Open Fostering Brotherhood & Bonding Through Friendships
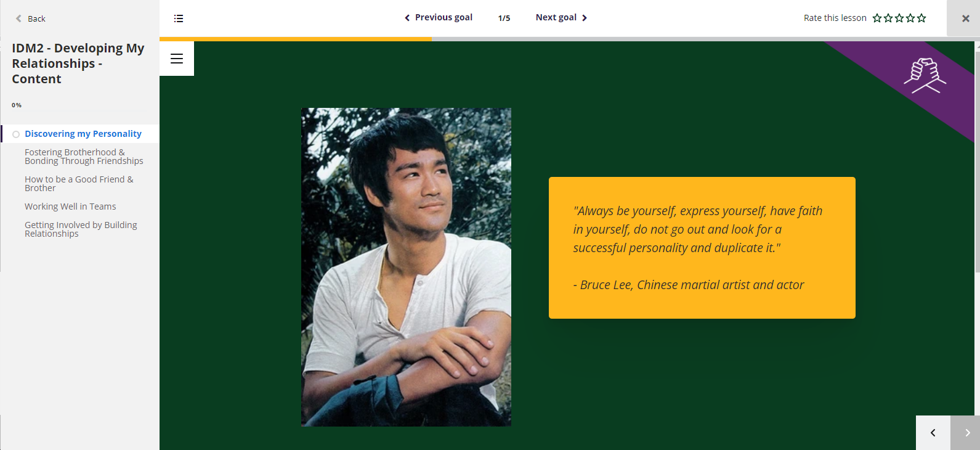This screenshot has width=980, height=450. tap(84, 157)
